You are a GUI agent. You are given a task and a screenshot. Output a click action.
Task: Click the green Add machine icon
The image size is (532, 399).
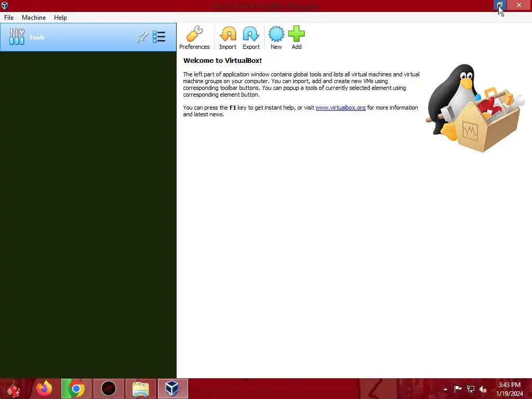click(297, 37)
